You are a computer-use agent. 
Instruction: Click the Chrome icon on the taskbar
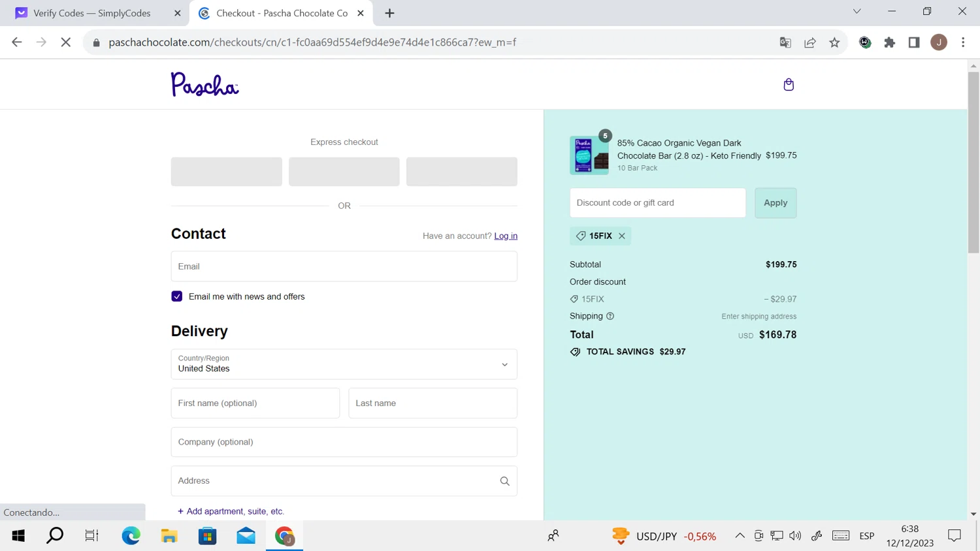pos(284,536)
